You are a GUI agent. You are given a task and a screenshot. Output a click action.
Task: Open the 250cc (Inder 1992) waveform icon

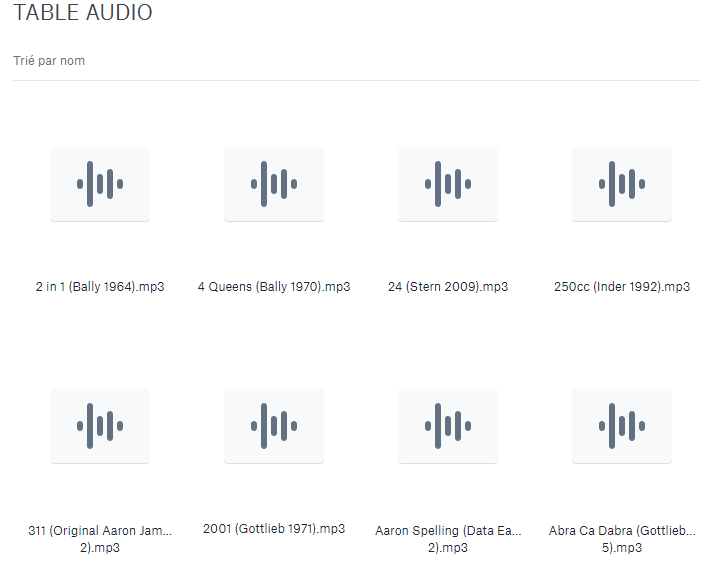pos(622,184)
